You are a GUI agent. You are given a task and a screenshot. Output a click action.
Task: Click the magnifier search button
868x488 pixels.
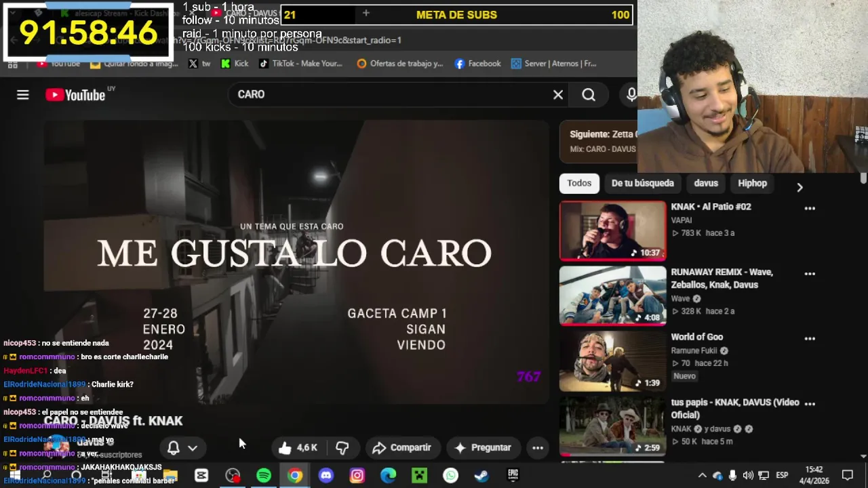[x=589, y=95]
